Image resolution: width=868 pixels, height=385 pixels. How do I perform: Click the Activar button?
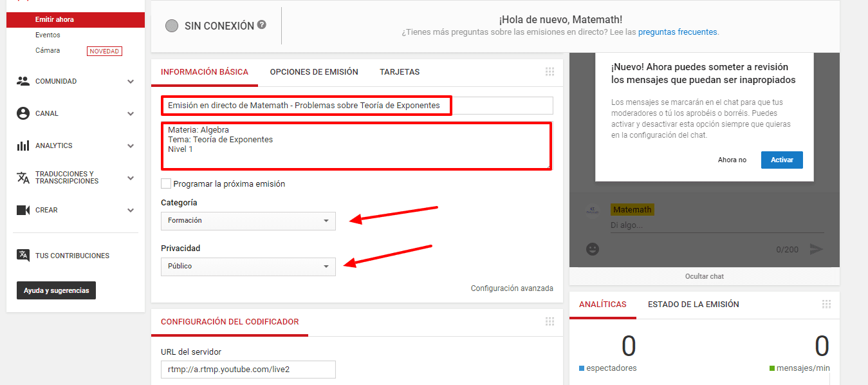[782, 160]
